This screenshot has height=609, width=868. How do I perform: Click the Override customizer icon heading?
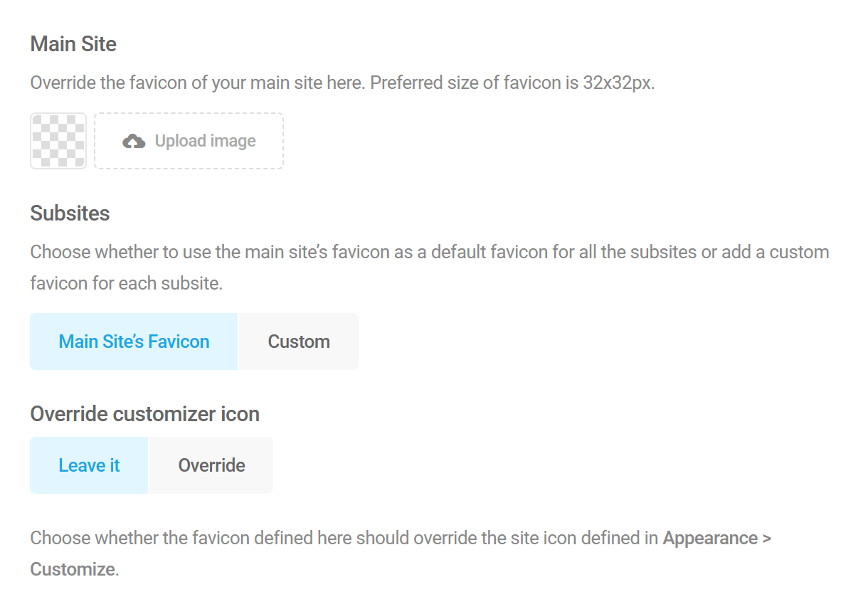coord(144,414)
